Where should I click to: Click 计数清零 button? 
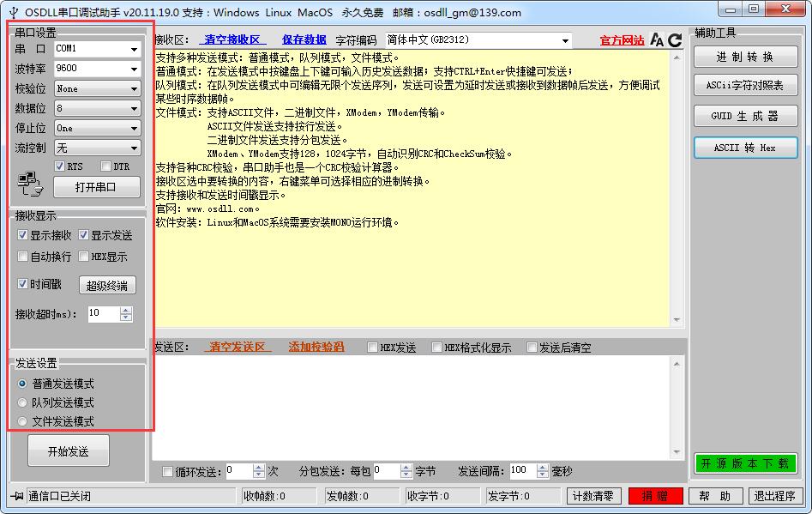pos(593,496)
